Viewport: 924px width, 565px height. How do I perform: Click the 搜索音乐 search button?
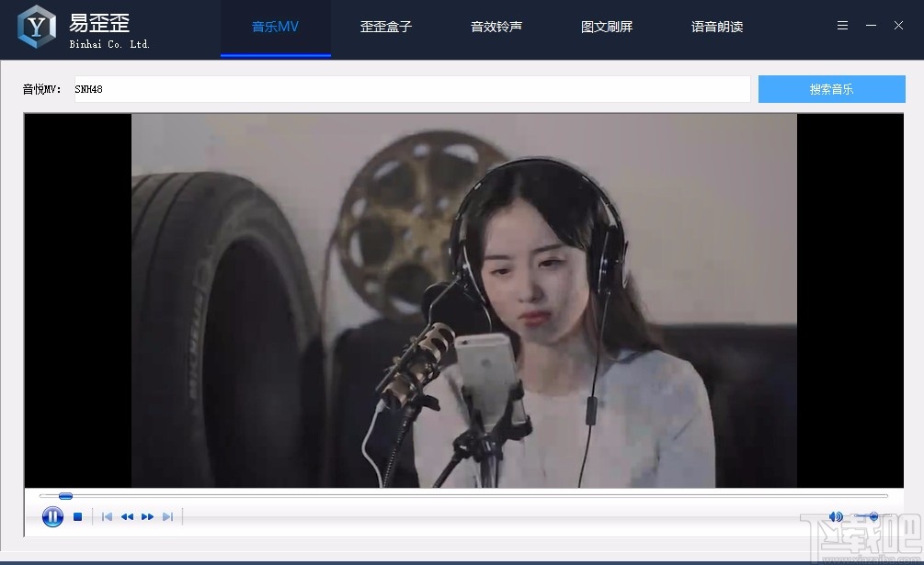pos(830,88)
